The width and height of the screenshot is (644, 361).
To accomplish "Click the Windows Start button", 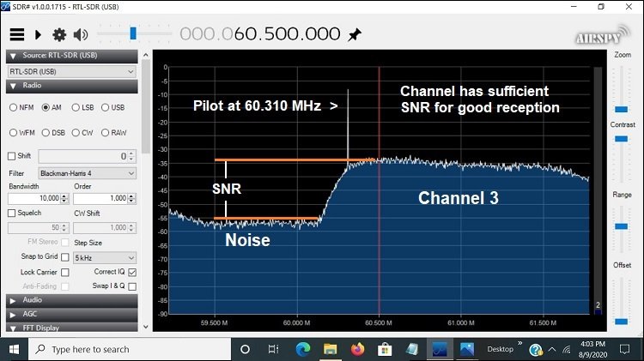I will pos(15,349).
